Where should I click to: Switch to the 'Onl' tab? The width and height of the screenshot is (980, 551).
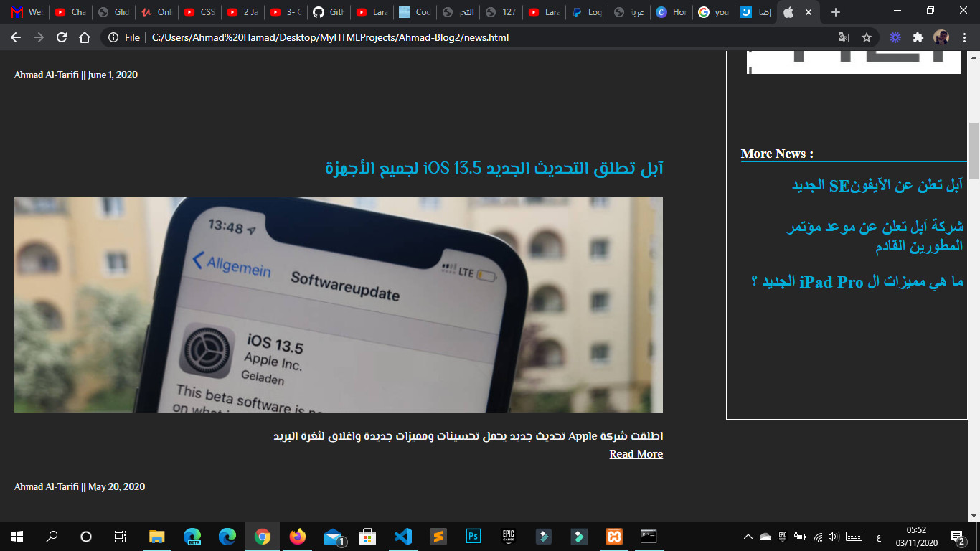coord(156,12)
